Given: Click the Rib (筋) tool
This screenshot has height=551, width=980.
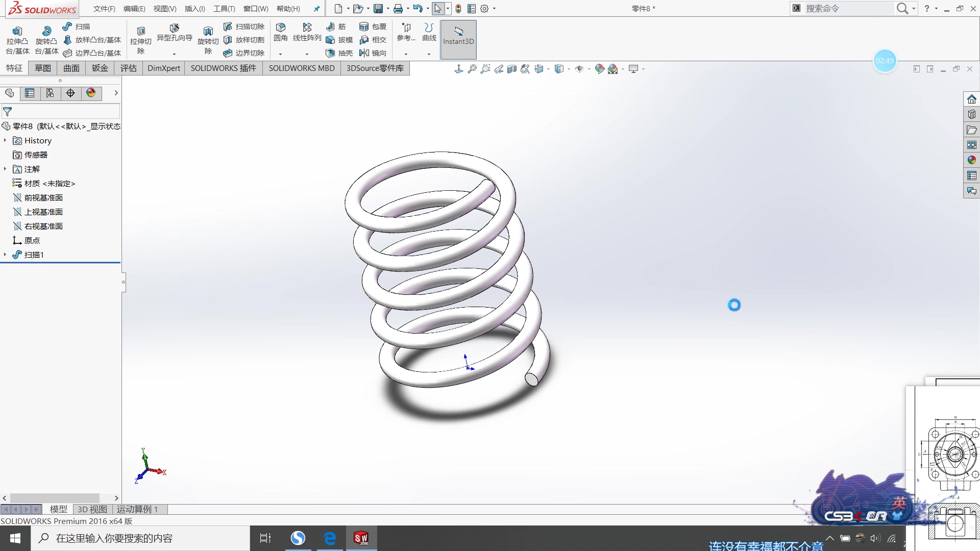Looking at the screenshot, I should (336, 27).
